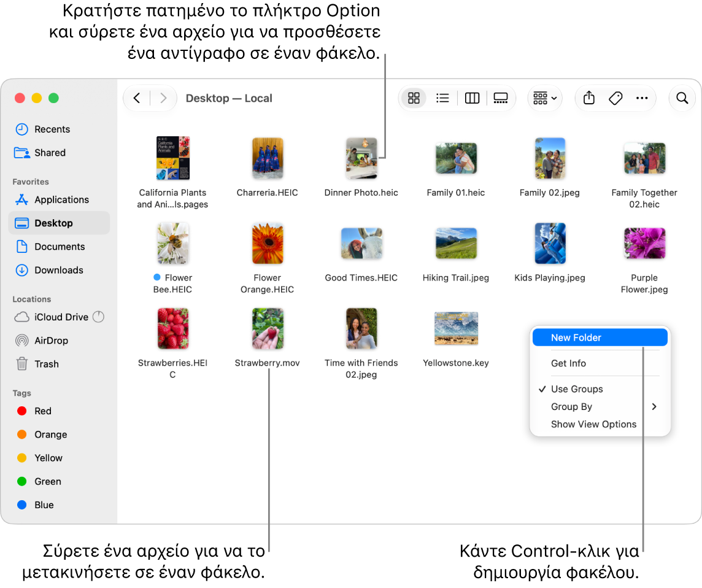This screenshot has width=702, height=588.
Task: Open Recents in the sidebar
Action: tap(59, 130)
